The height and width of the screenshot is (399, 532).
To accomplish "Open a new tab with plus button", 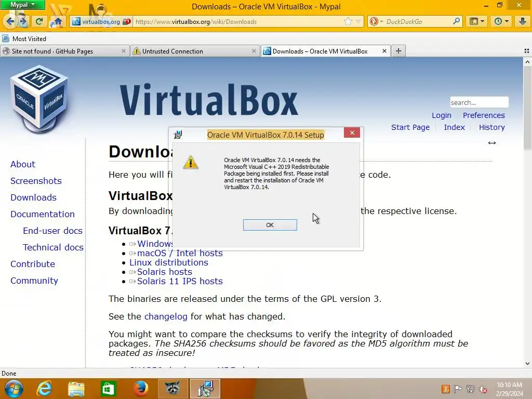I will point(398,51).
